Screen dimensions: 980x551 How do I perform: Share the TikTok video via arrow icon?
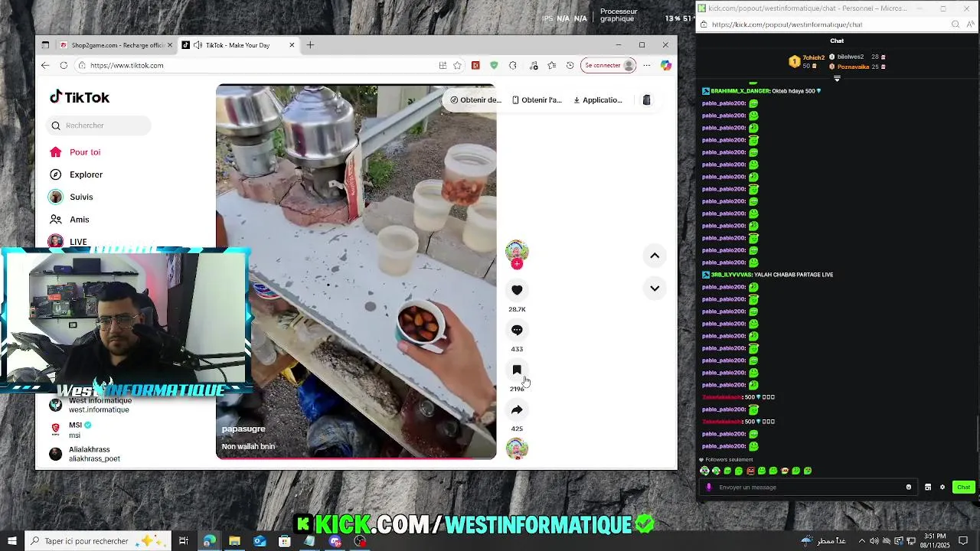pyautogui.click(x=517, y=409)
